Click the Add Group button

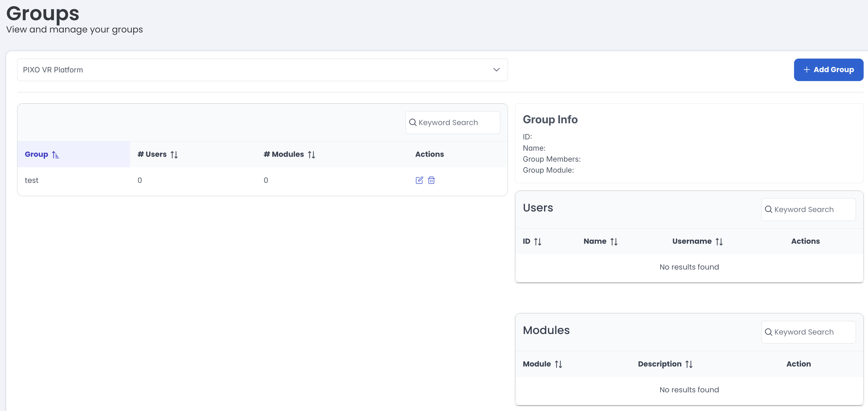point(828,70)
